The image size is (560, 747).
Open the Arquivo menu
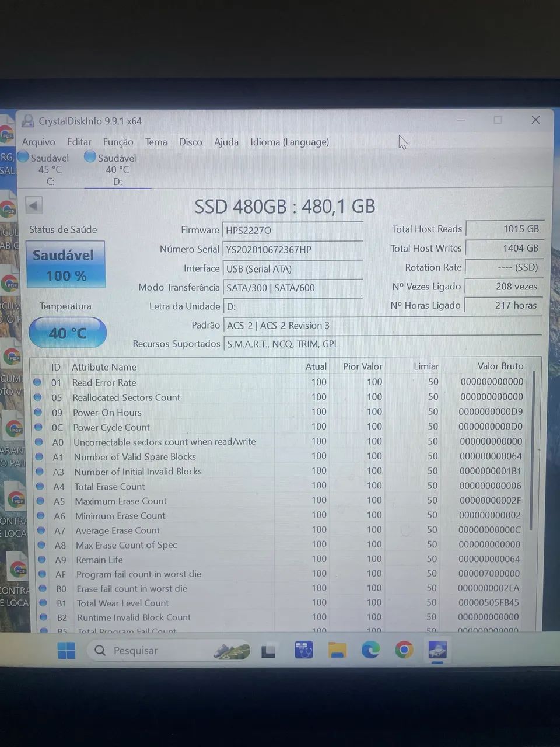(38, 142)
